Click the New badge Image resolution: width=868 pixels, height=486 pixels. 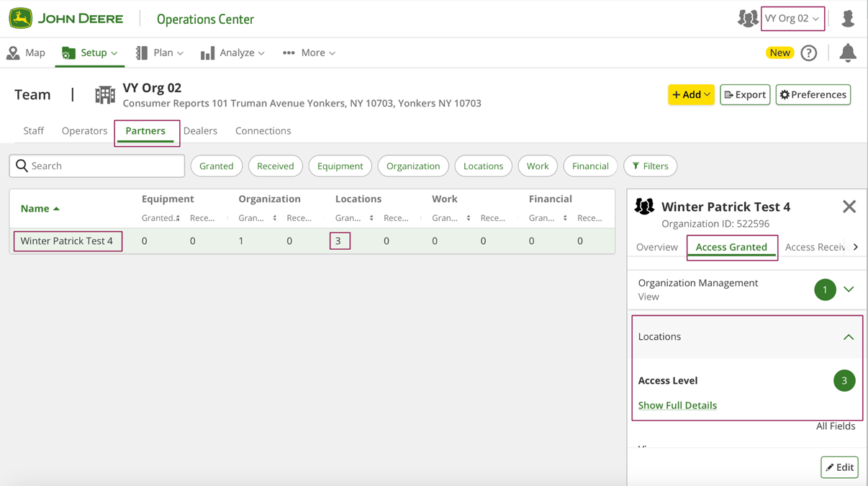coord(779,53)
